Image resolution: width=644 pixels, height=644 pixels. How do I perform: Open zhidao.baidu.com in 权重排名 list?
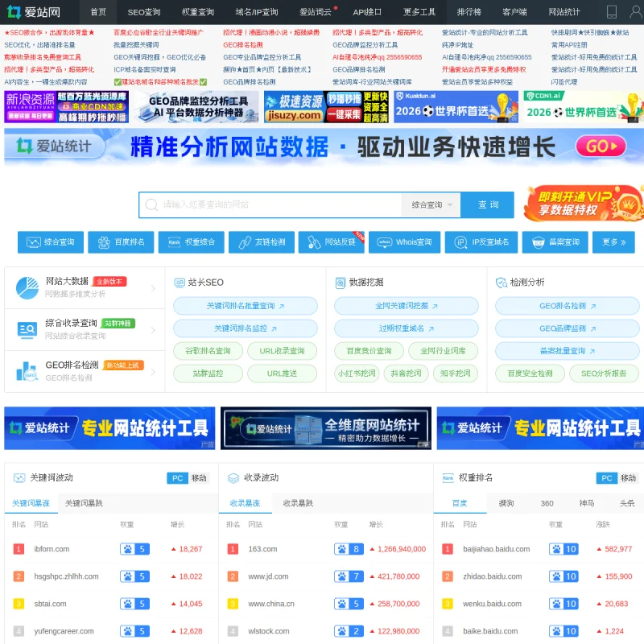coord(492,576)
